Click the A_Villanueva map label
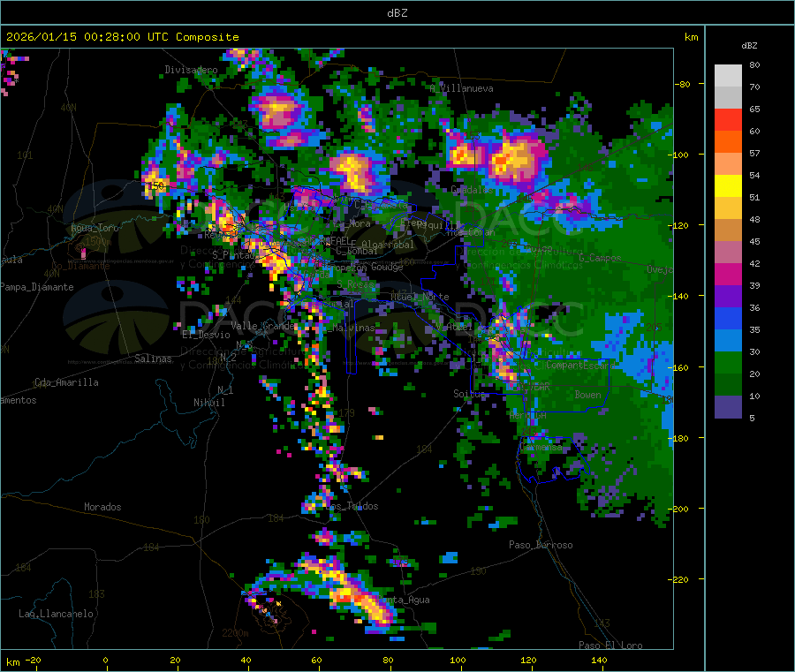This screenshot has width=795, height=672. click(461, 88)
